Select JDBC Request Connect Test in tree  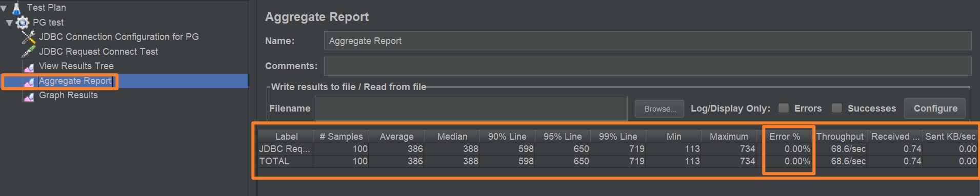[x=98, y=52]
